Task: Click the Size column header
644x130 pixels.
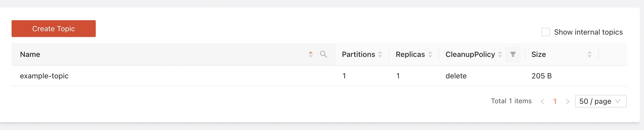Action: [x=539, y=54]
